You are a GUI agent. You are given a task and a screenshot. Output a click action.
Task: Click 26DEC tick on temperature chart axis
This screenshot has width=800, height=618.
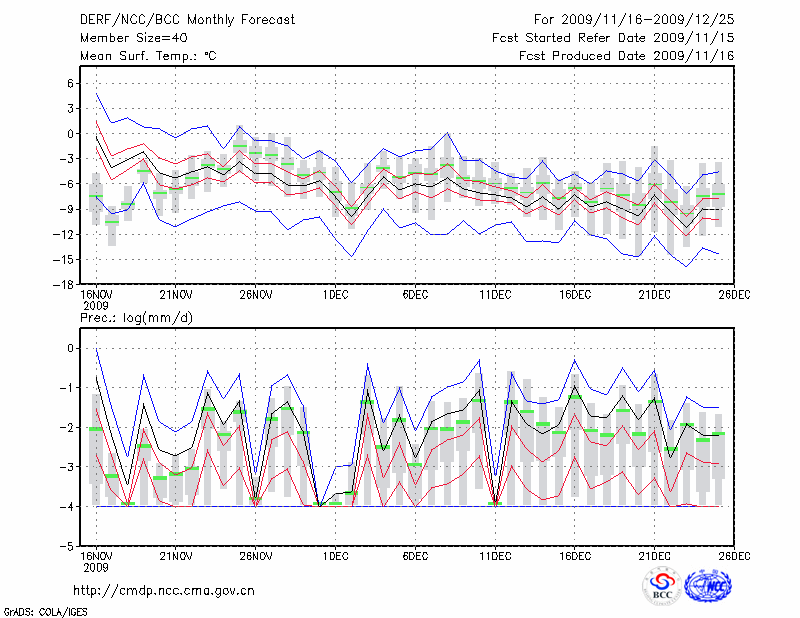[734, 294]
